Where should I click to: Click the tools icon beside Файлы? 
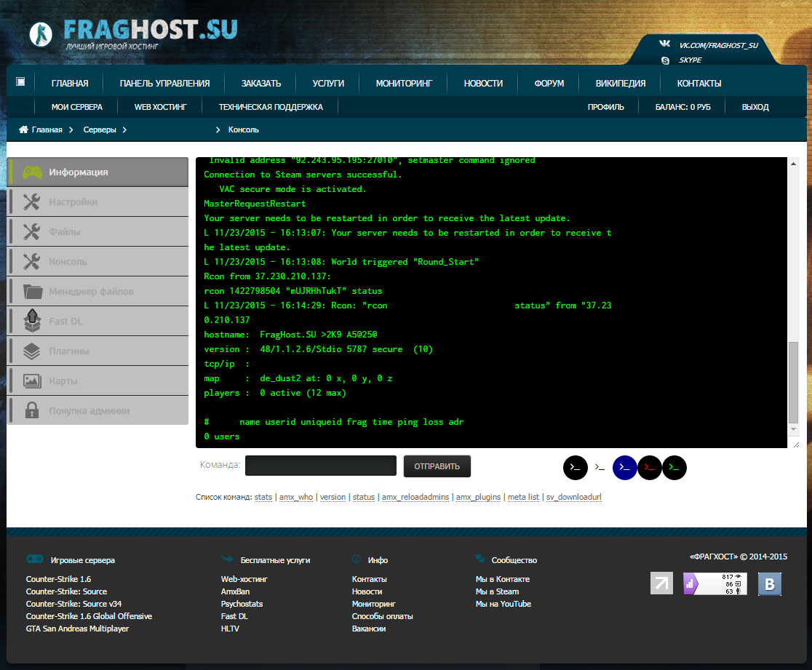31,231
